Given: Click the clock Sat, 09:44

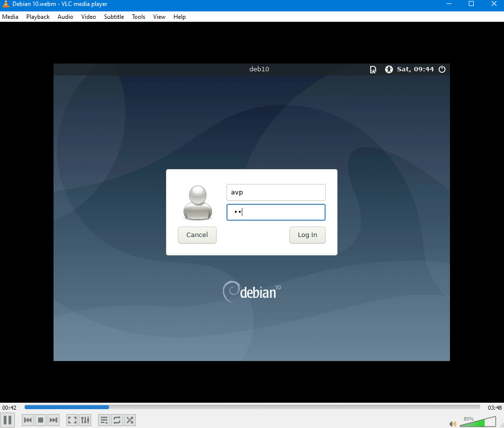Looking at the screenshot, I should pyautogui.click(x=415, y=69).
